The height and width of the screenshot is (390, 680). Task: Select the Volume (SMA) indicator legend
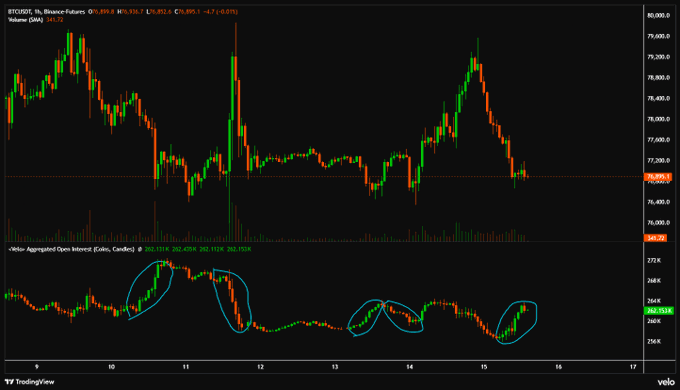[25, 20]
